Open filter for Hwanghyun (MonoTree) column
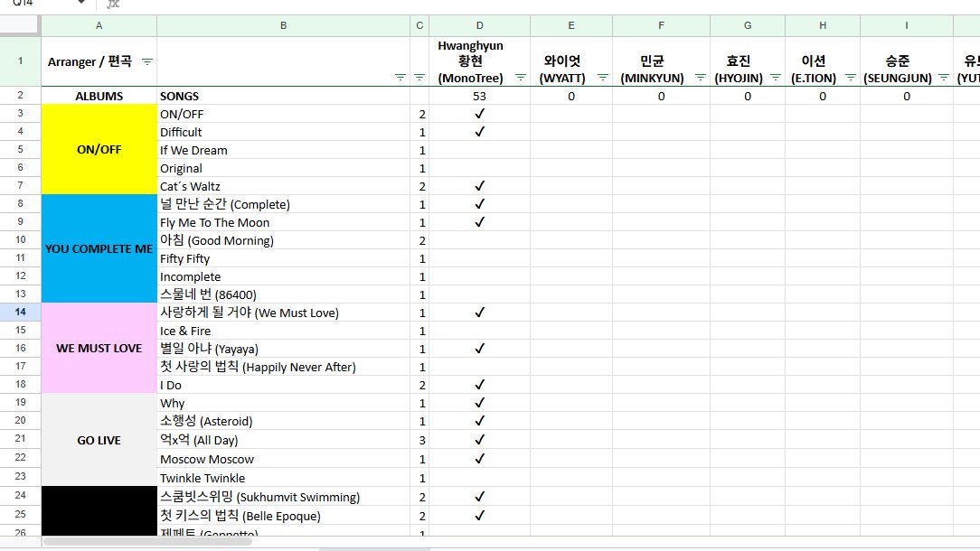Viewport: 980px width, 551px height. click(x=520, y=78)
